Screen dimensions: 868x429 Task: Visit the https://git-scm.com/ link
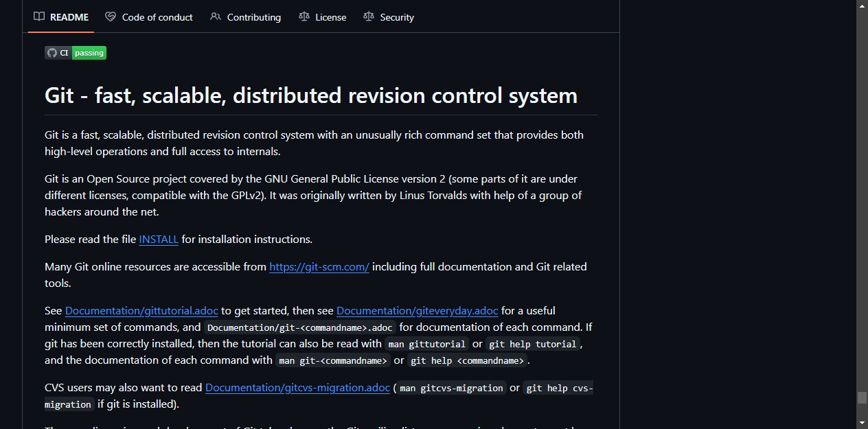point(319,267)
